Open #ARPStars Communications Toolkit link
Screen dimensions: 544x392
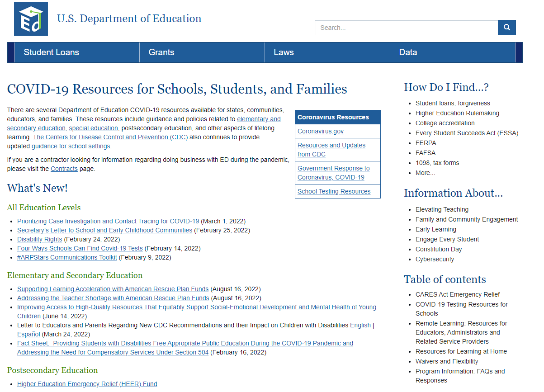point(67,257)
